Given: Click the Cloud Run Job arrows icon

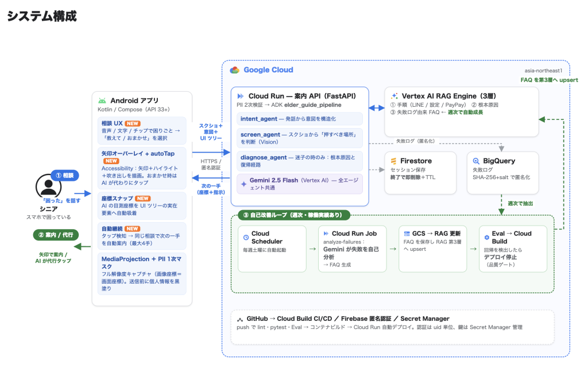Looking at the screenshot, I should [326, 233].
